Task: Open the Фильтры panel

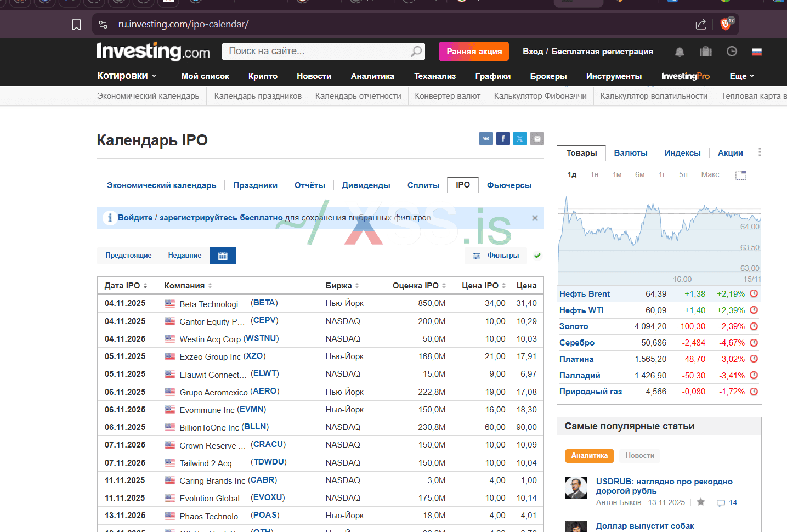Action: [x=496, y=256]
